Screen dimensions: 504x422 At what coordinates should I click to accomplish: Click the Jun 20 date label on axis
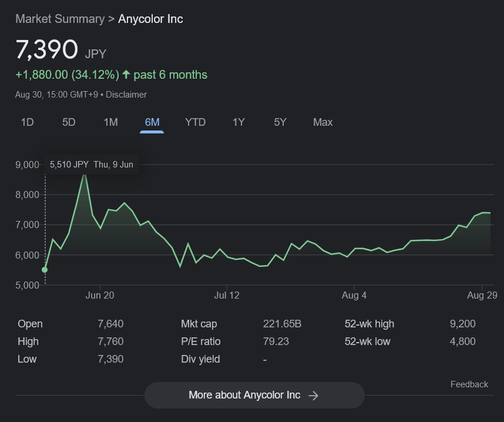point(100,296)
